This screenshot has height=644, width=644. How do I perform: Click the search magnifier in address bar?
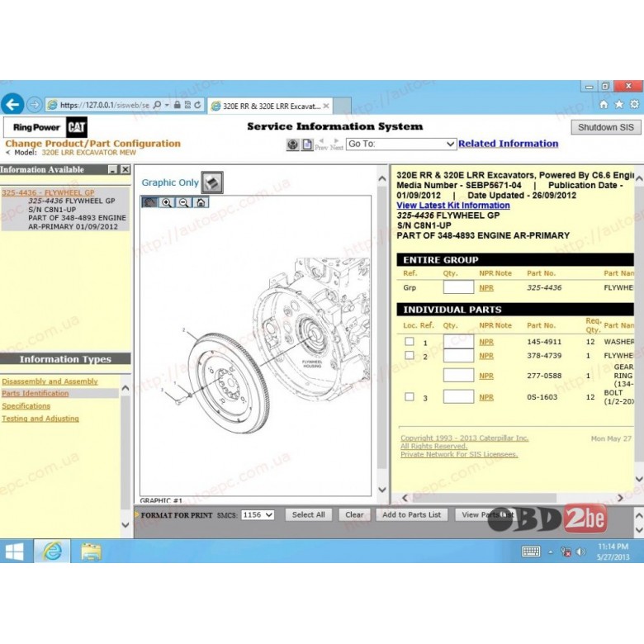click(x=157, y=105)
